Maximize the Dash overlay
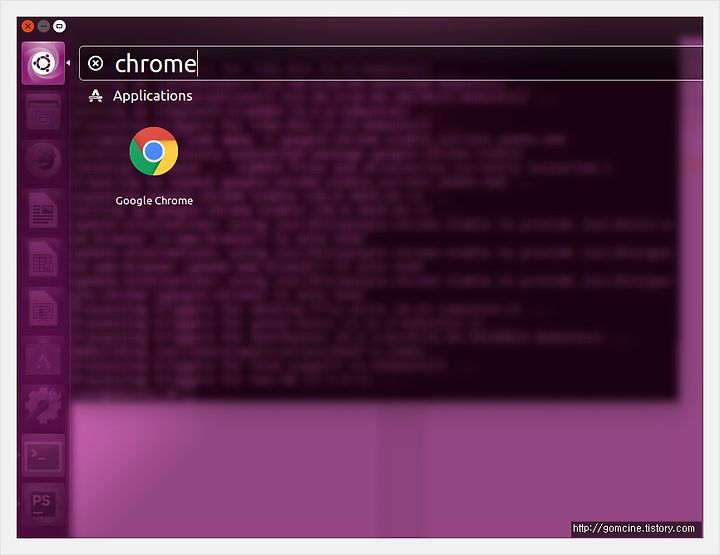 59,26
